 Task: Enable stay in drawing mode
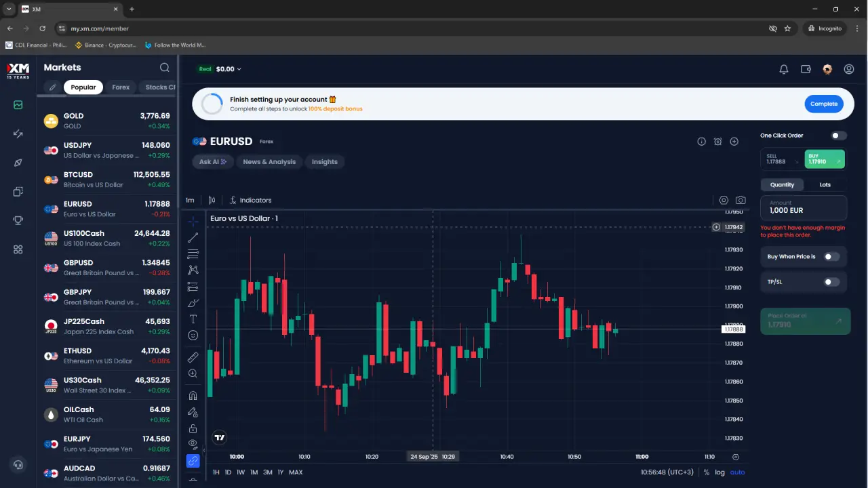point(193,412)
